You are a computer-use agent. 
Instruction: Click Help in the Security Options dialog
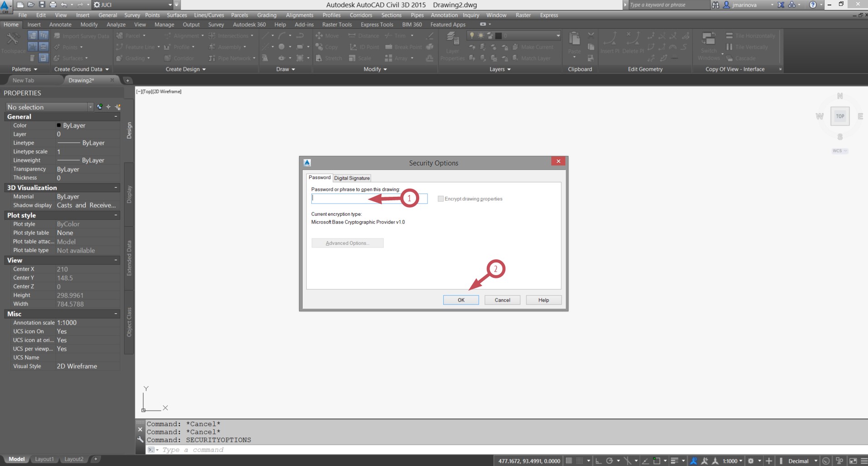point(544,300)
